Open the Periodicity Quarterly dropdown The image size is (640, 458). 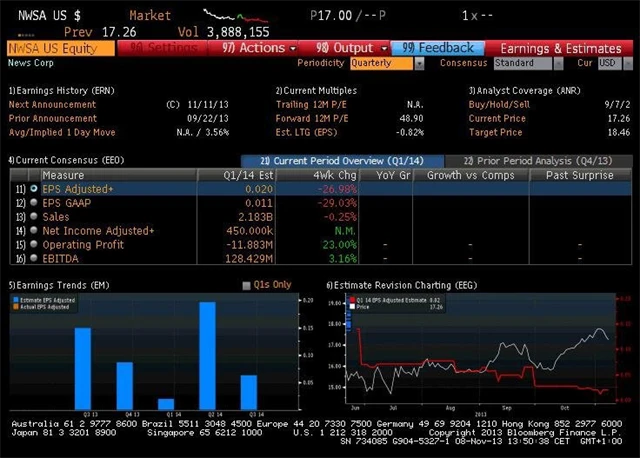(x=382, y=63)
